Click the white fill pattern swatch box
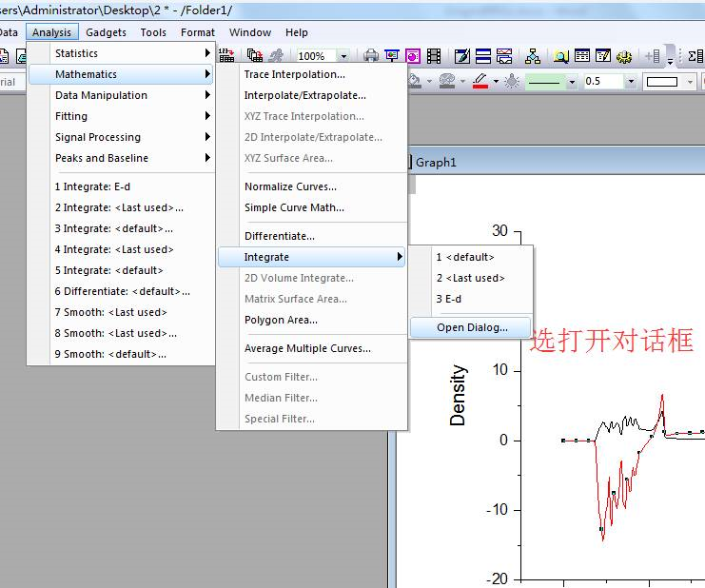Screen dimensions: 705x588 tap(662, 82)
